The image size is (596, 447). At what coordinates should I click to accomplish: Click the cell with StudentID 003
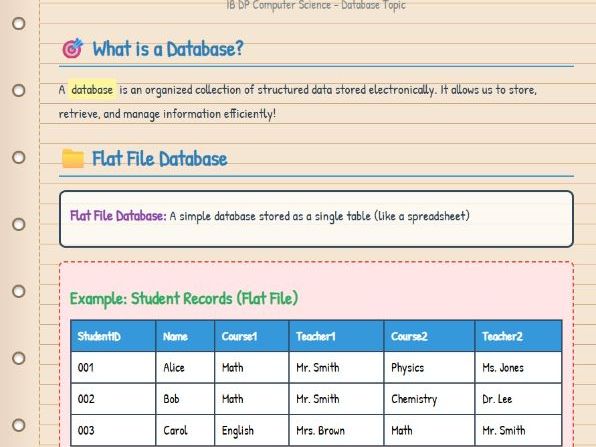click(x=113, y=430)
